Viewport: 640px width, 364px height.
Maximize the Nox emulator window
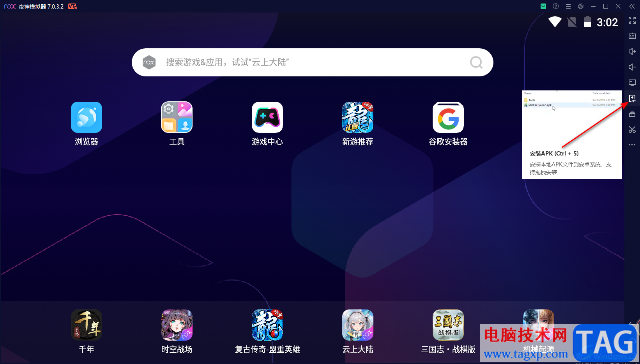tap(606, 6)
